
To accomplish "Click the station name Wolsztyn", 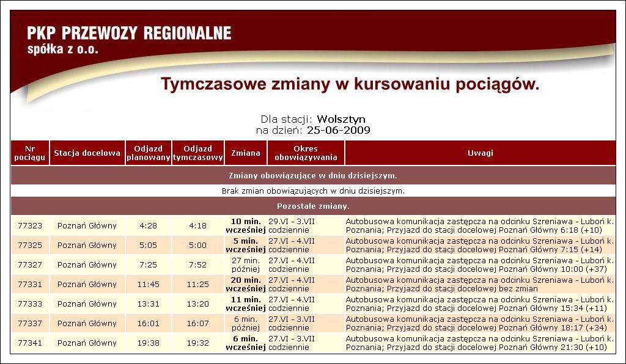I will point(341,119).
